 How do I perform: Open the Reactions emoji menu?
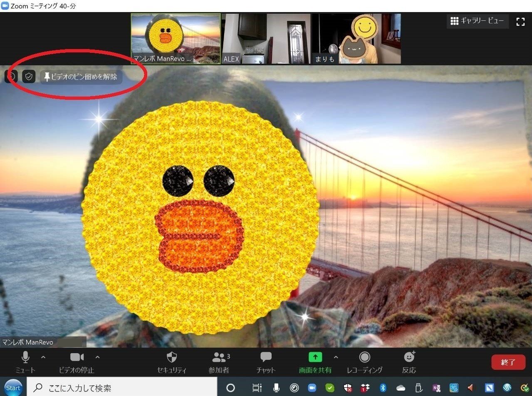pos(409,362)
